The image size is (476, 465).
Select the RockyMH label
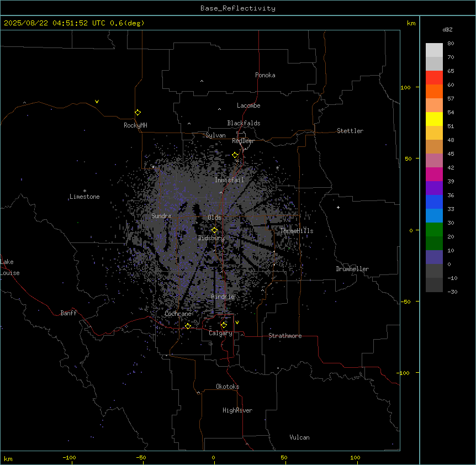coord(135,125)
